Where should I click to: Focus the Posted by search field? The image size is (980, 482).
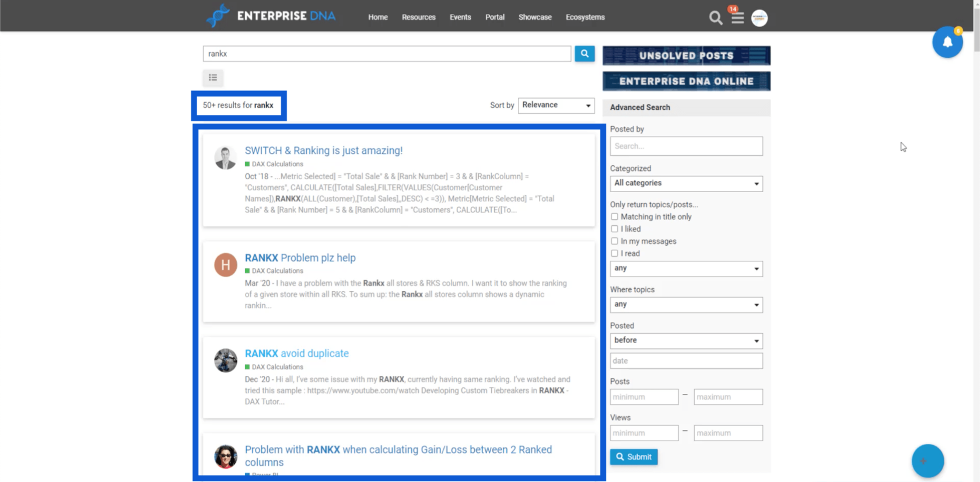point(686,146)
